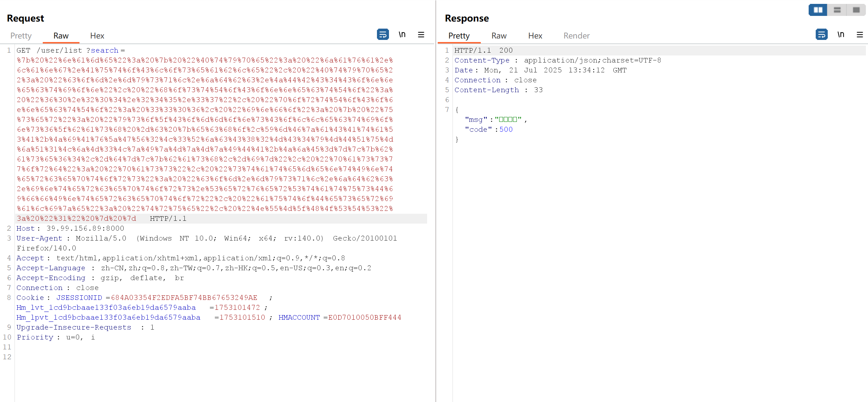Click the JSESSIONID cookie value
868x402 pixels.
pos(184,298)
